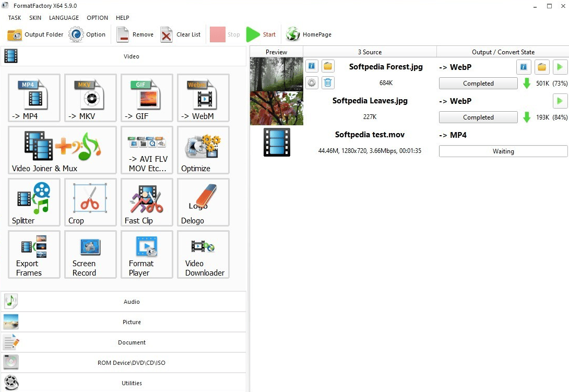Launch the Screen Record tool
This screenshot has height=392, width=569.
90,254
